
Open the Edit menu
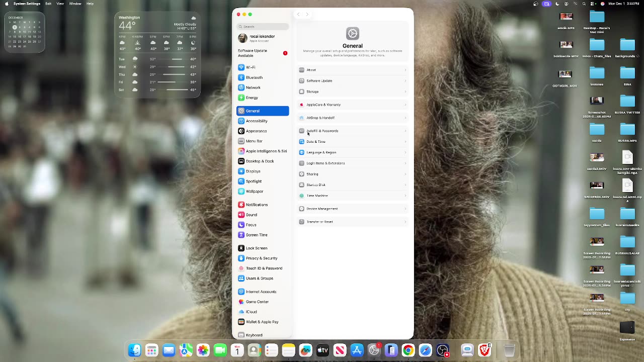point(48,4)
